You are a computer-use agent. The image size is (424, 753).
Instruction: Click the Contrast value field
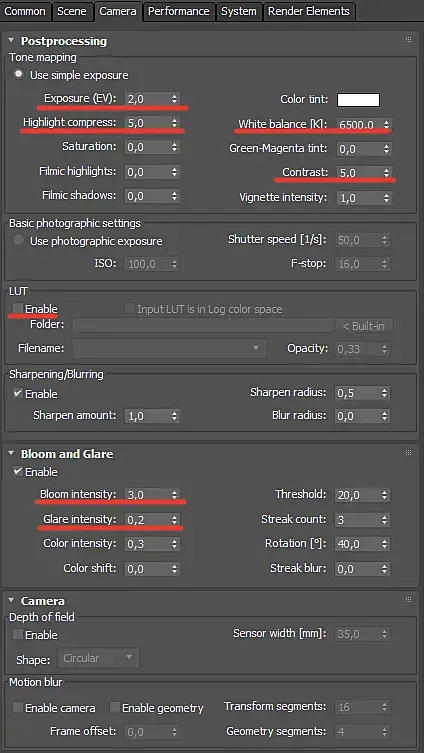(359, 173)
